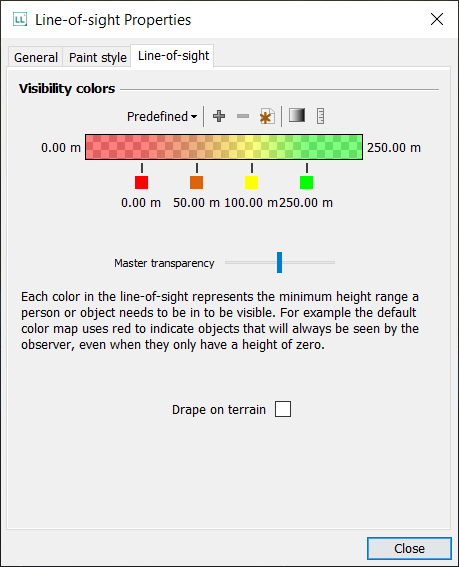Click the visibility color gradient bar

point(224,147)
